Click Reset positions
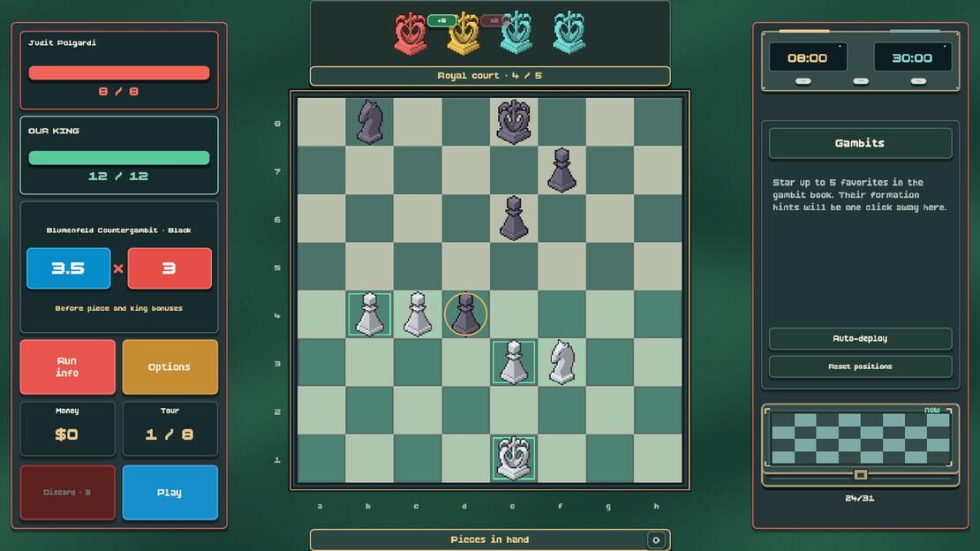Image resolution: width=980 pixels, height=551 pixels. pyautogui.click(x=860, y=366)
